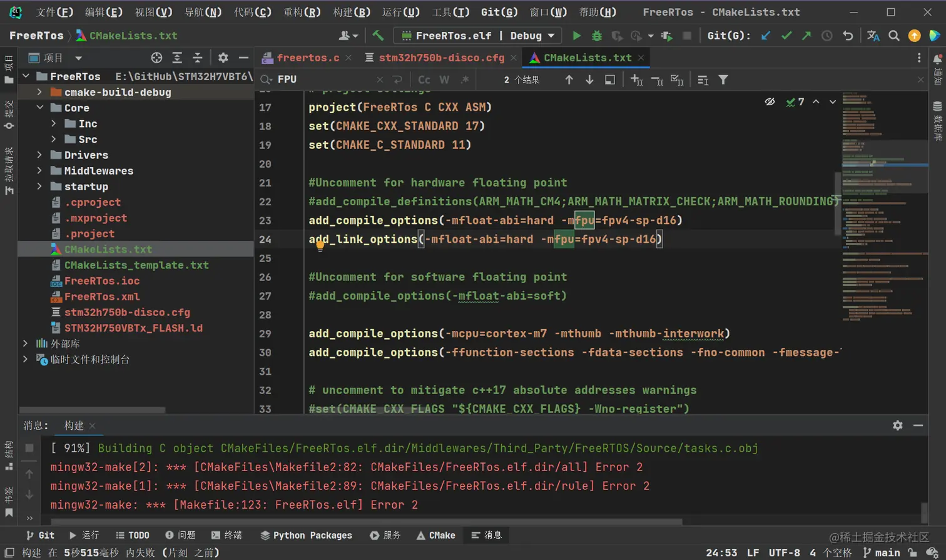Stop the build with stop icon
This screenshot has height=560, width=946.
coord(29,448)
